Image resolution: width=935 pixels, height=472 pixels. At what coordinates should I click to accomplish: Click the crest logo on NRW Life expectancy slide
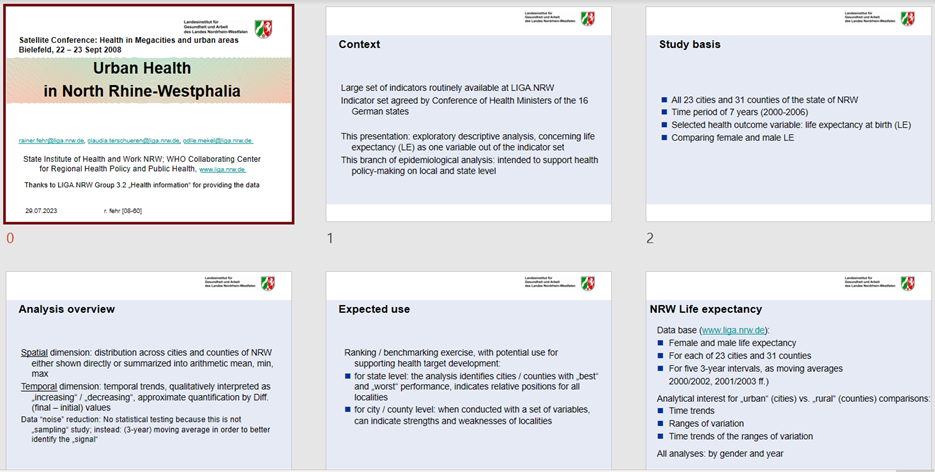[909, 283]
